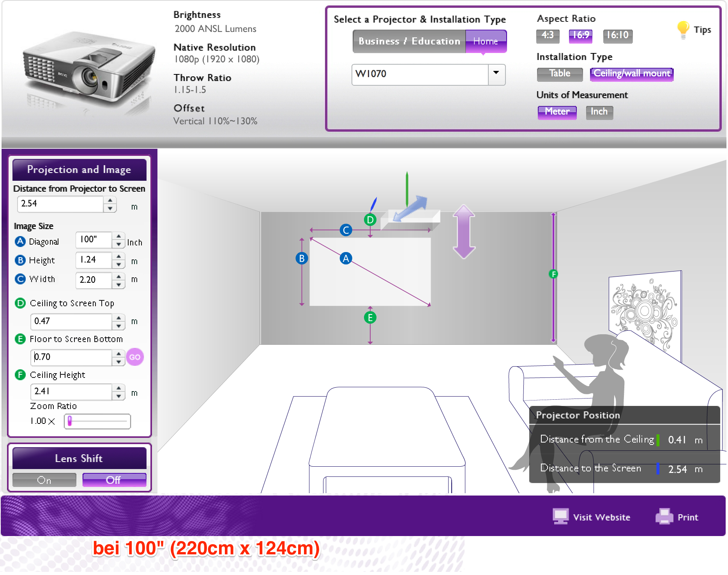Image resolution: width=728 pixels, height=575 pixels.
Task: Click the purple vertical double-arrow in room
Action: pyautogui.click(x=464, y=232)
